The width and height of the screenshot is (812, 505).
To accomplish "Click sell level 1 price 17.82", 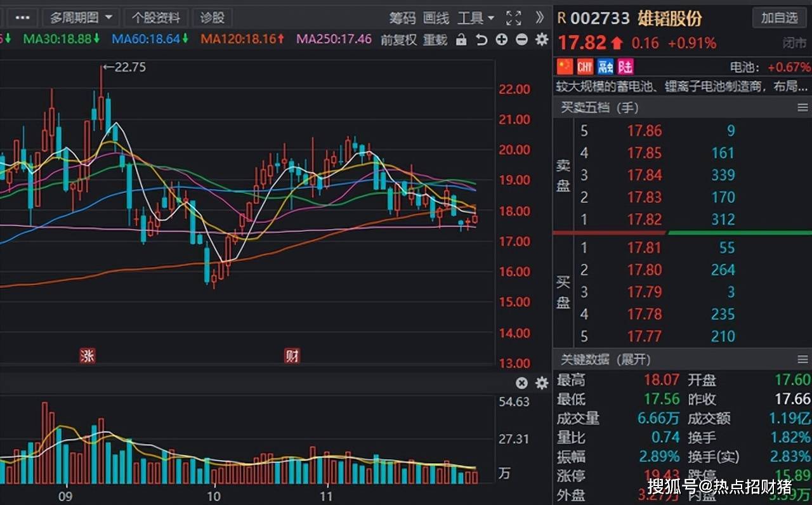I will (x=645, y=220).
